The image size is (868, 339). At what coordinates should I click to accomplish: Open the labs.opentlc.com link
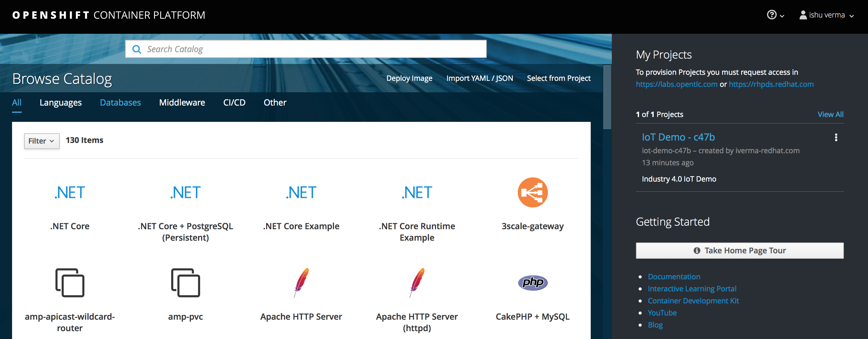(676, 84)
